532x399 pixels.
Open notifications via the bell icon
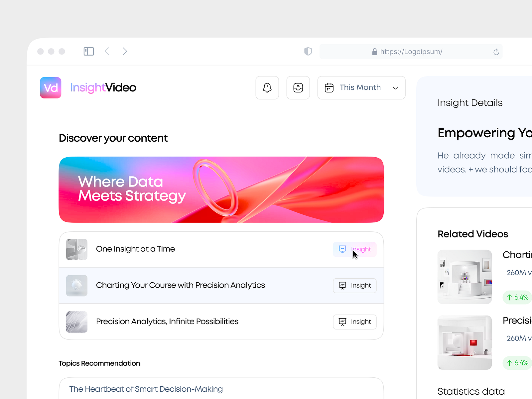coord(267,87)
